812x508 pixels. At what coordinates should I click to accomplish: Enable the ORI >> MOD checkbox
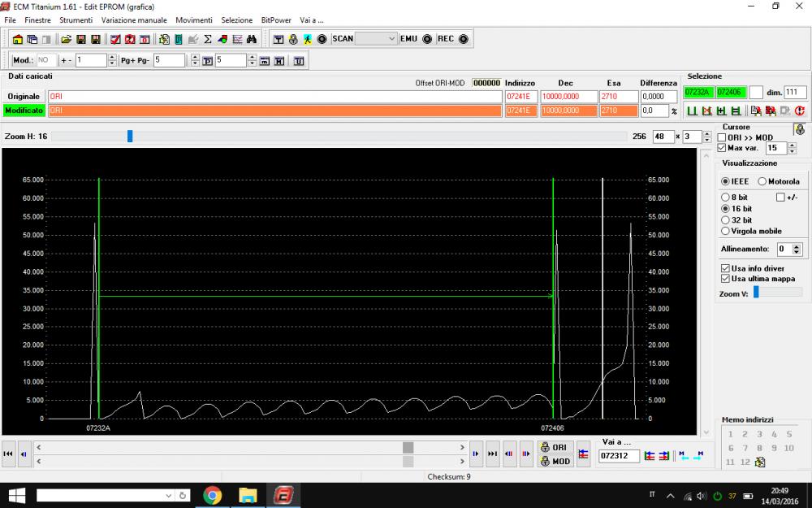coord(722,137)
